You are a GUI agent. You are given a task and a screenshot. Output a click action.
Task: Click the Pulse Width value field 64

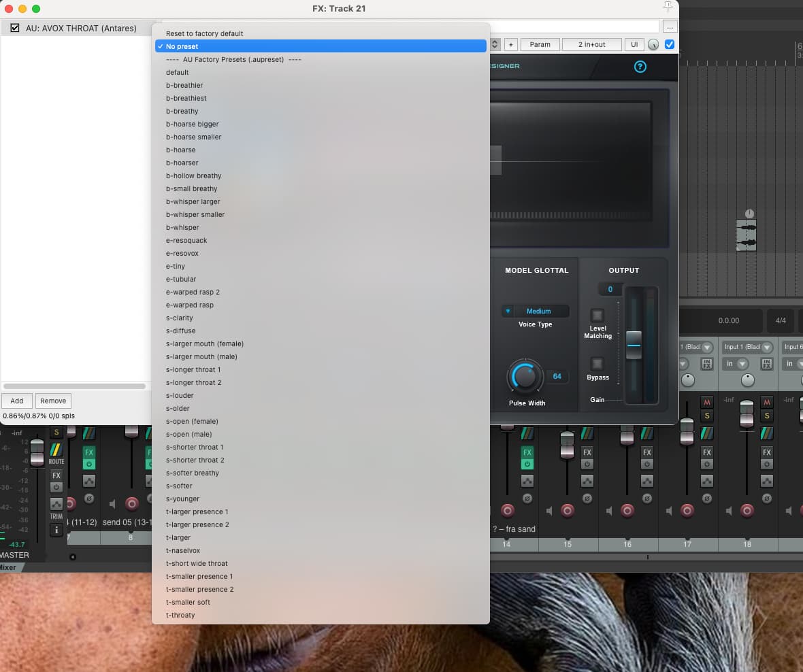click(x=557, y=376)
